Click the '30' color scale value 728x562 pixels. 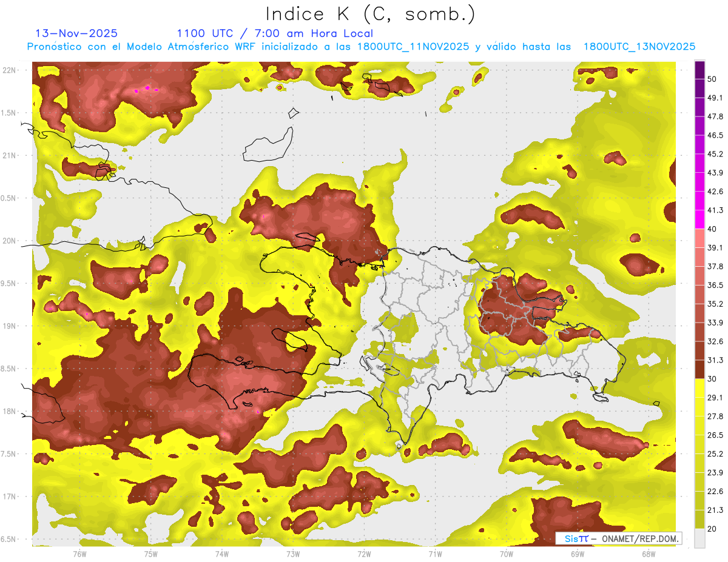(x=713, y=379)
